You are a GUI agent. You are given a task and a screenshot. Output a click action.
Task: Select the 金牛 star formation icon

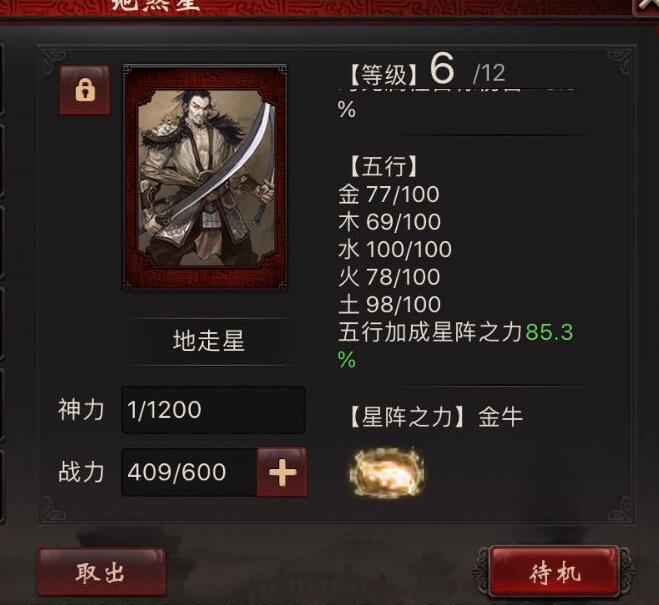[x=387, y=472]
